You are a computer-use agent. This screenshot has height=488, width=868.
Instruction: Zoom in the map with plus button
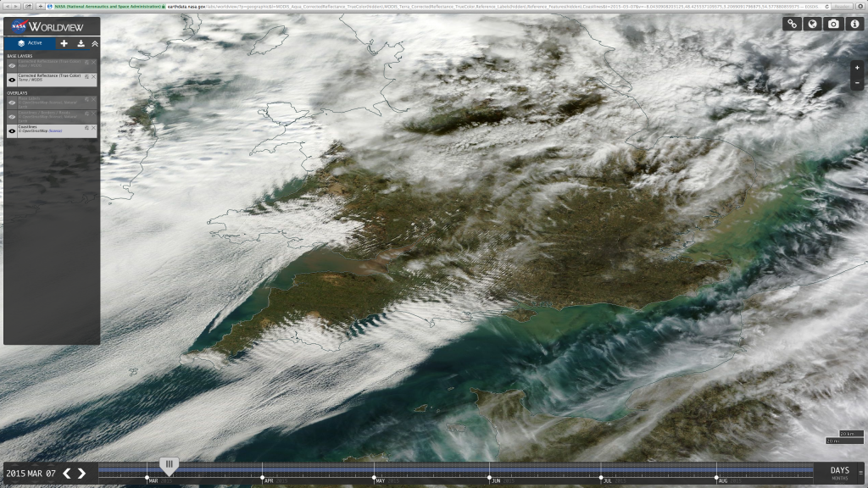(857, 68)
